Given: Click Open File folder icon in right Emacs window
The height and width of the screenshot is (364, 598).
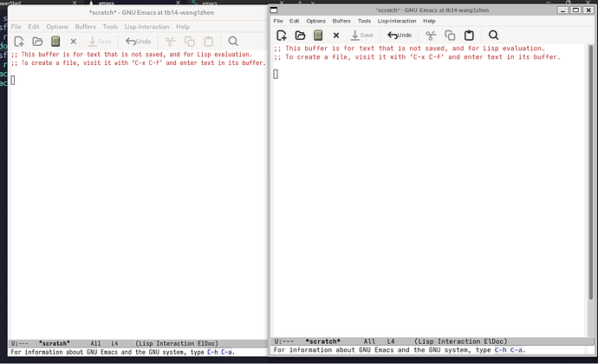Looking at the screenshot, I should [300, 36].
